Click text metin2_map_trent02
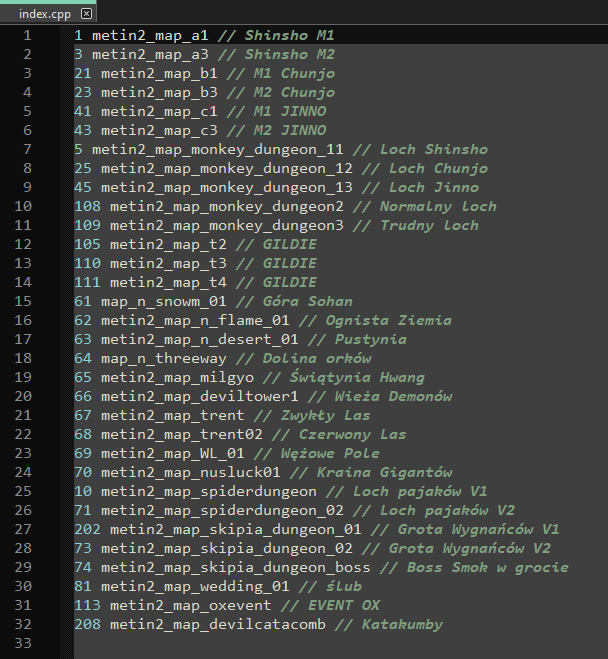 (182, 435)
